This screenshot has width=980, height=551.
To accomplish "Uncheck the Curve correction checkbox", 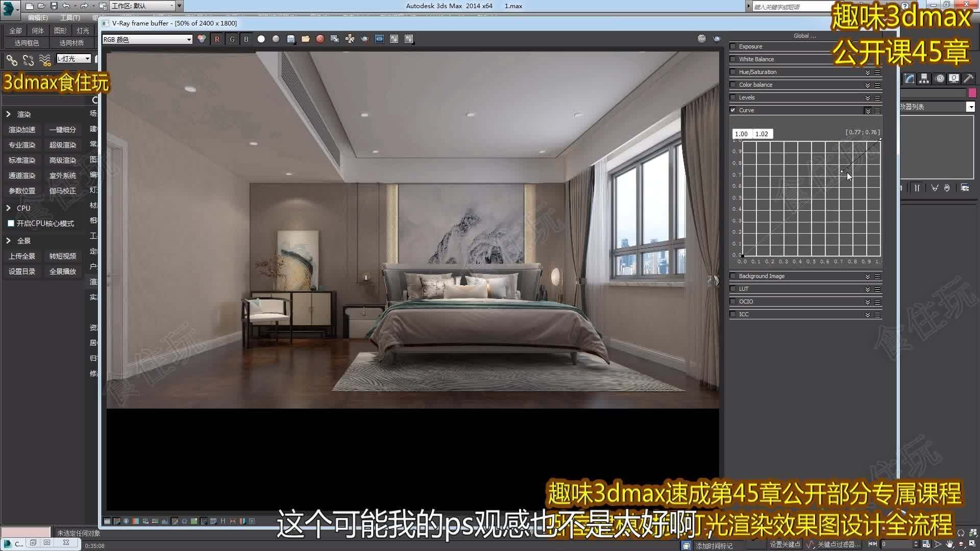I will pos(733,110).
